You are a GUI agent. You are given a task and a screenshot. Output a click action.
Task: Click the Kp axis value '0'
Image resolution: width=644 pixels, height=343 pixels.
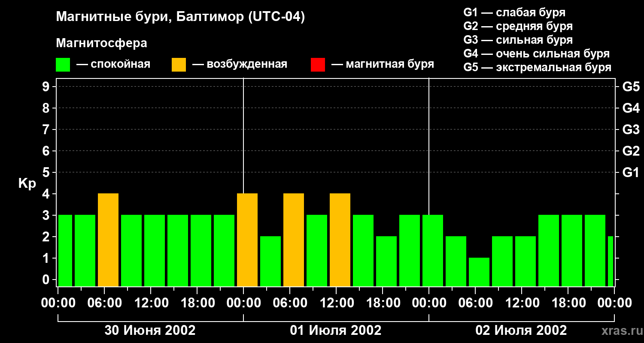pyautogui.click(x=46, y=280)
